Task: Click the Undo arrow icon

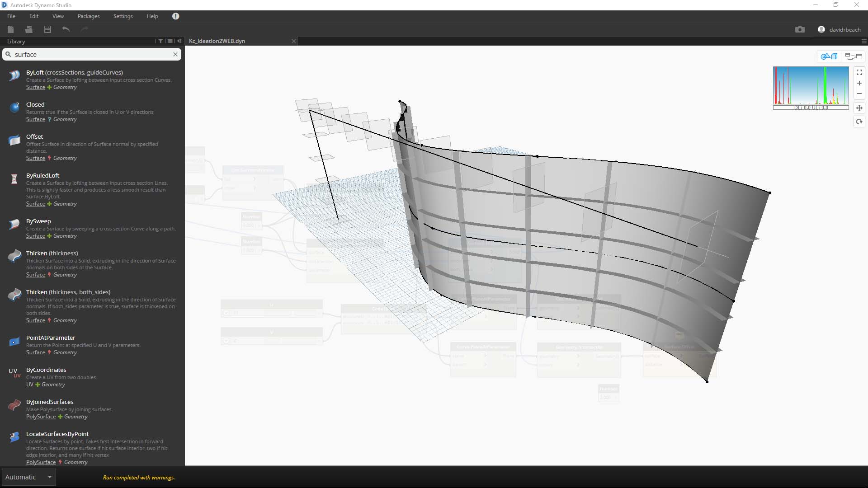Action: click(66, 29)
